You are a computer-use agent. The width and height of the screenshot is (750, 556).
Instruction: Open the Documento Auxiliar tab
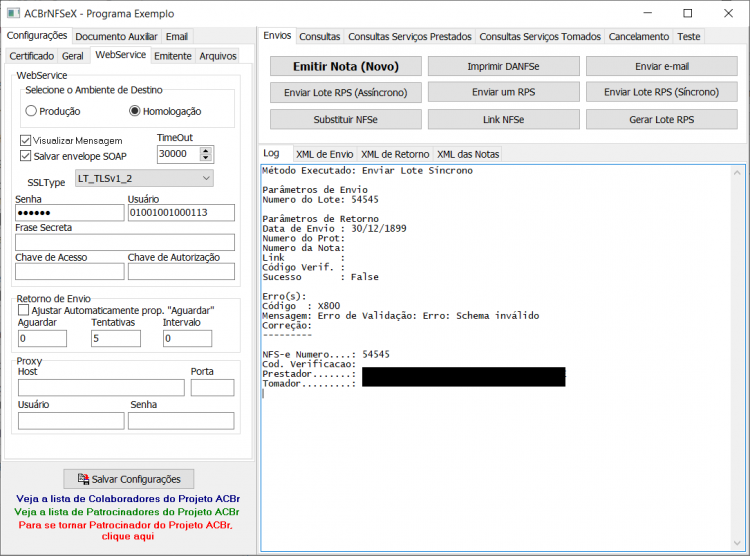[116, 37]
